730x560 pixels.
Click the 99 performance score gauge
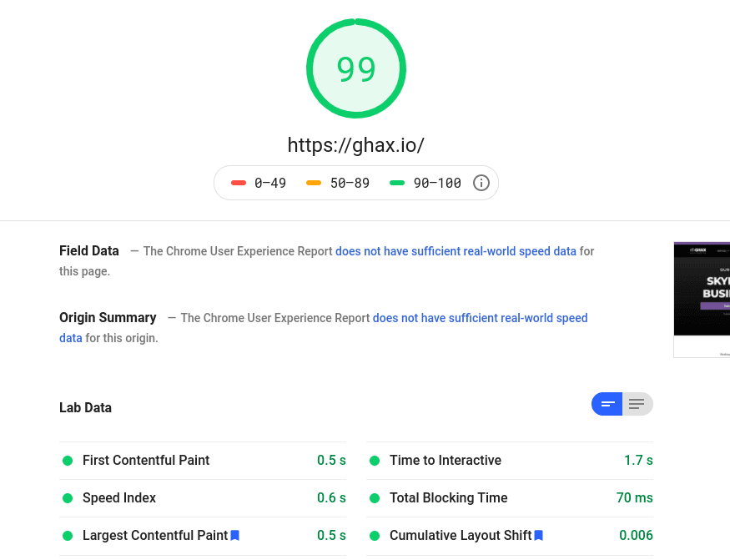click(x=356, y=68)
